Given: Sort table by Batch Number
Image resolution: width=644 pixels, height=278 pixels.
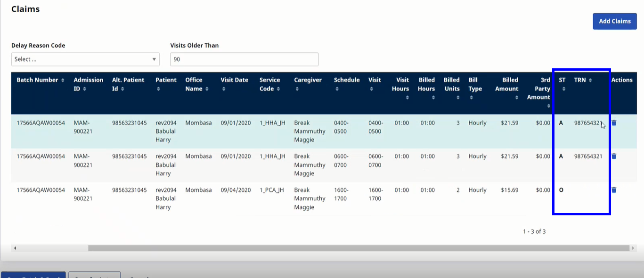Looking at the screenshot, I should pos(63,80).
